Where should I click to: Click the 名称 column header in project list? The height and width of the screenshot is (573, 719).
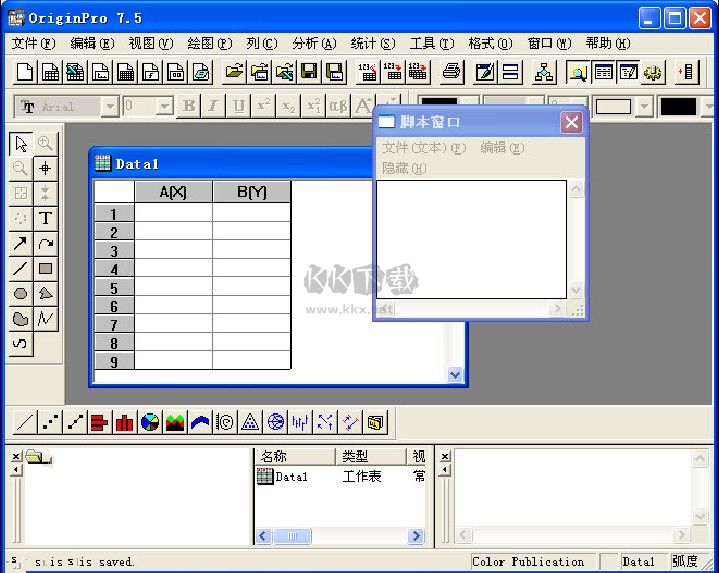click(294, 456)
